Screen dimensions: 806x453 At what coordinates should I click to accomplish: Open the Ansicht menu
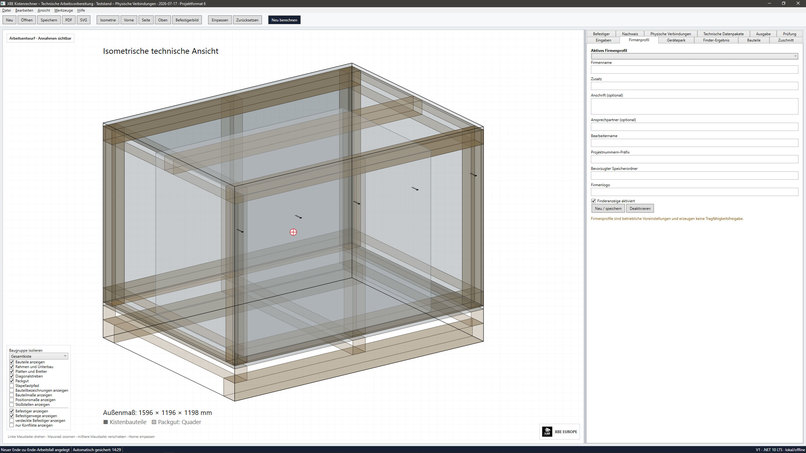44,10
